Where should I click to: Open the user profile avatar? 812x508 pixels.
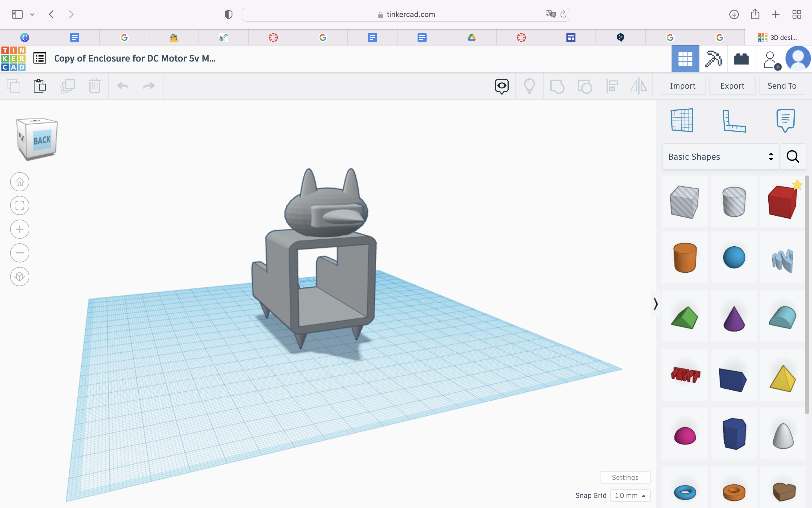point(798,58)
